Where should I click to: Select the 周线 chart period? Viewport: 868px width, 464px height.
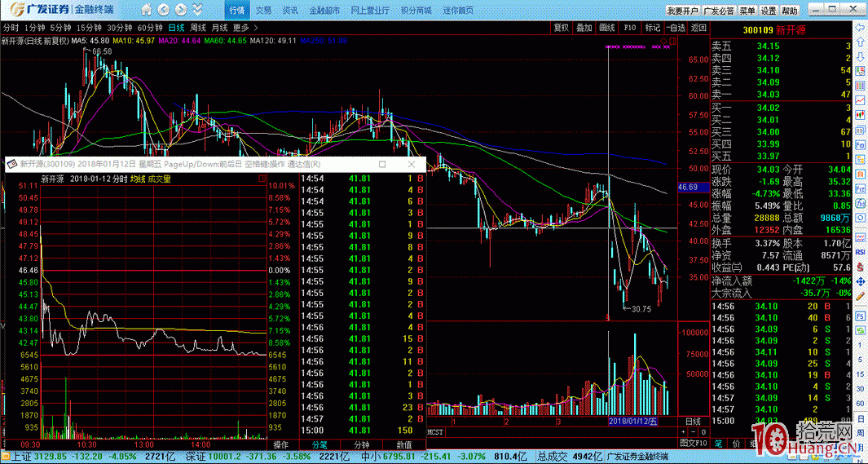pyautogui.click(x=198, y=27)
